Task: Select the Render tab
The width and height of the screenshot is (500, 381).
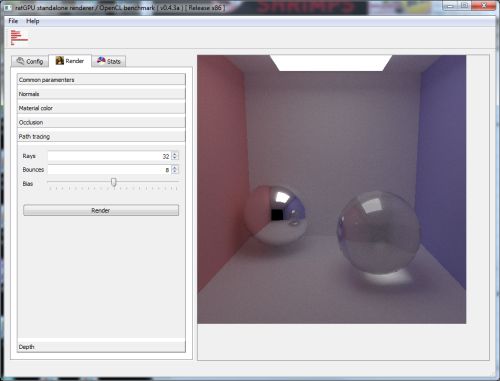Action: (x=70, y=61)
